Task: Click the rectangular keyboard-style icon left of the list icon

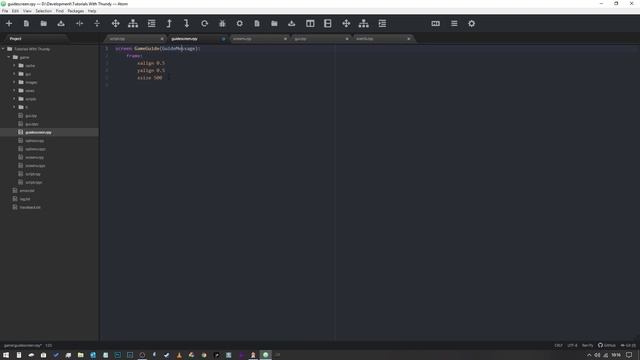Action: (436, 24)
